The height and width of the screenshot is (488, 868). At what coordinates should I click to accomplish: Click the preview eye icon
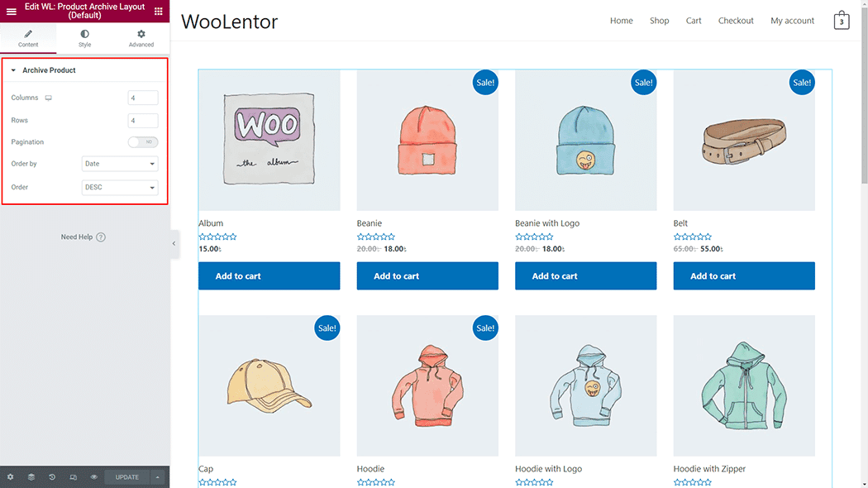pyautogui.click(x=93, y=477)
